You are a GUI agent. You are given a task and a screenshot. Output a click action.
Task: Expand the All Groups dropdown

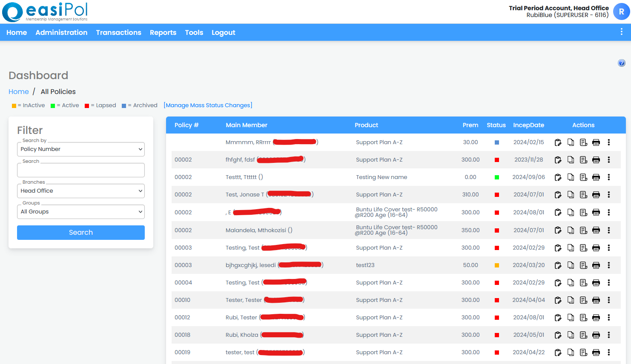[x=80, y=211]
